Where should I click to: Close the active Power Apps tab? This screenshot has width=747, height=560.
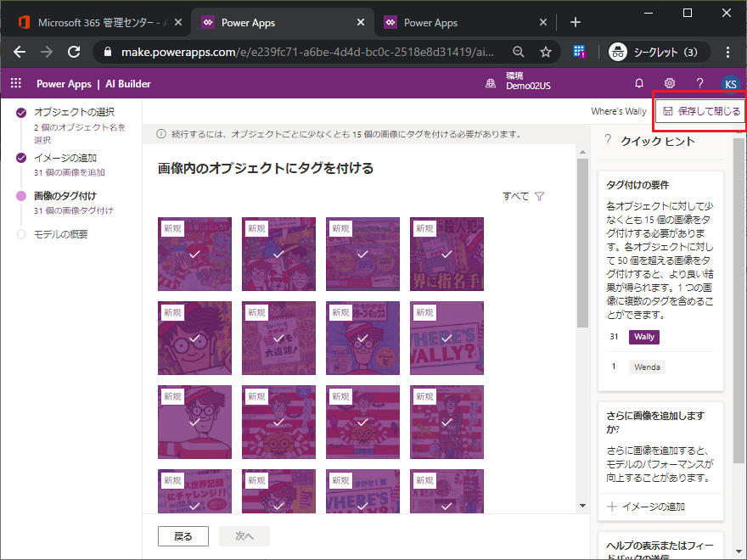click(x=361, y=22)
